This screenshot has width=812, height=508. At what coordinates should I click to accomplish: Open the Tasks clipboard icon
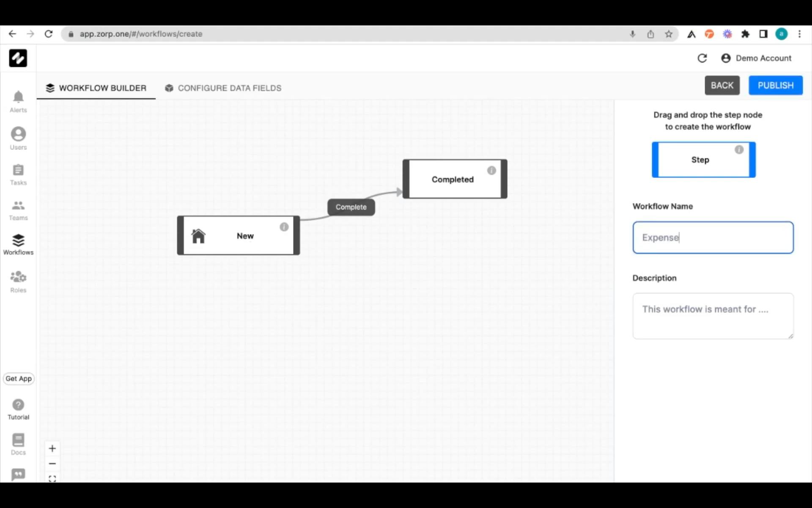(18, 170)
